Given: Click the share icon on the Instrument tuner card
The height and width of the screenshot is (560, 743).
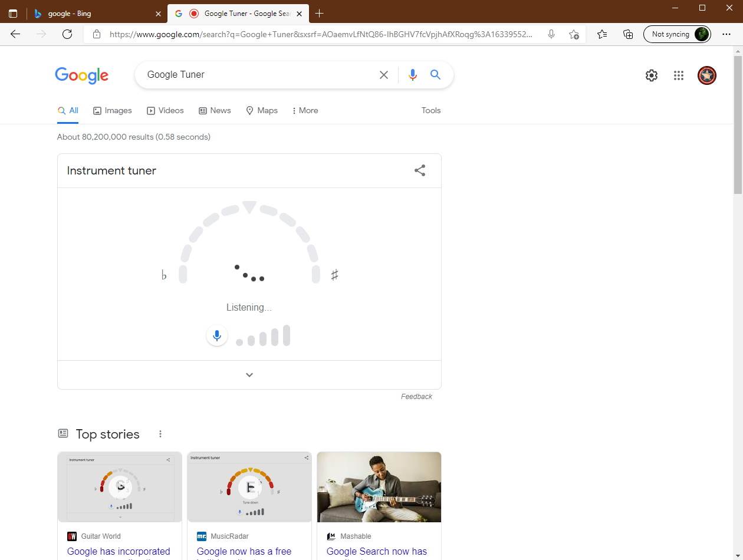Looking at the screenshot, I should (419, 170).
